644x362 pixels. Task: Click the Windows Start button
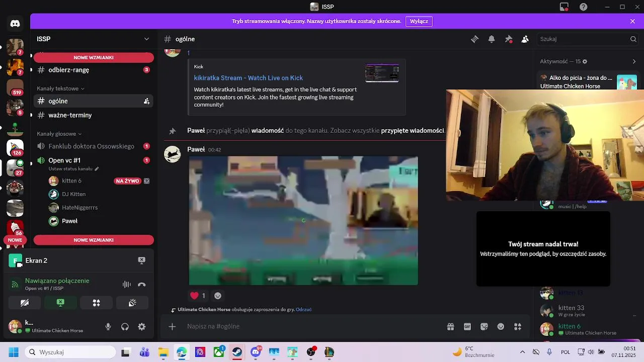pyautogui.click(x=13, y=352)
